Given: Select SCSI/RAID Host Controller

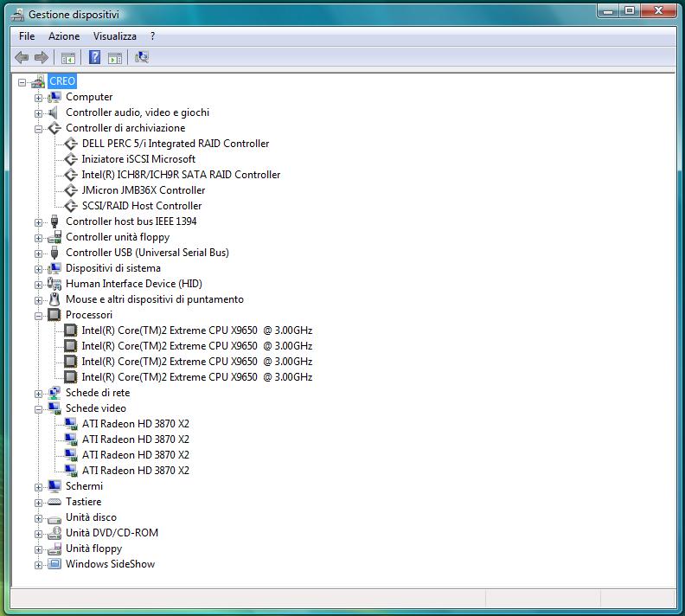Looking at the screenshot, I should pos(142,206).
